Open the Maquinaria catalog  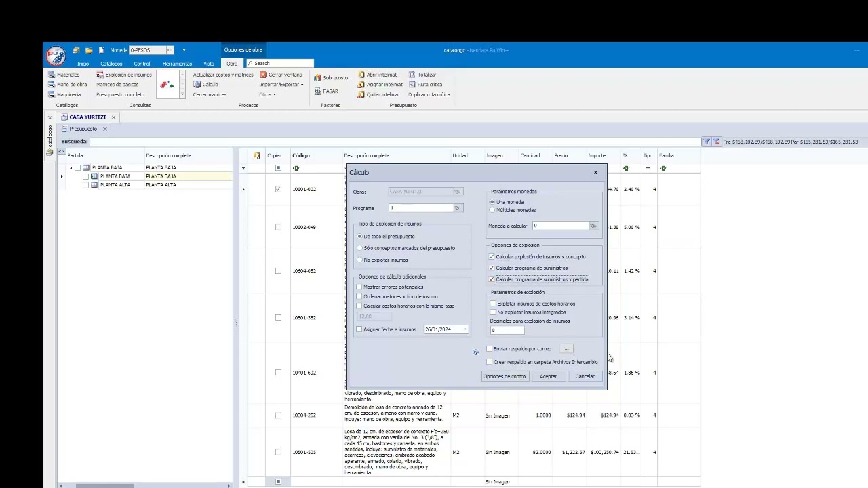tap(64, 95)
